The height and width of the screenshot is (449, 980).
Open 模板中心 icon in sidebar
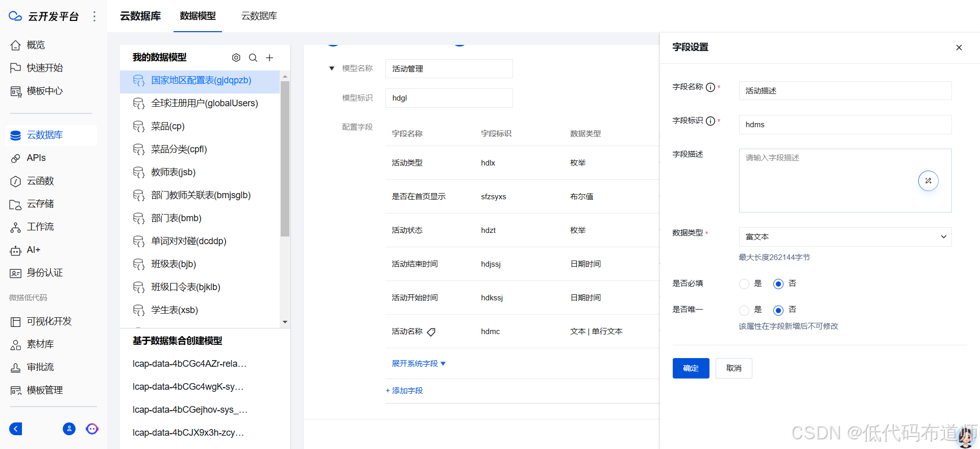pos(15,91)
